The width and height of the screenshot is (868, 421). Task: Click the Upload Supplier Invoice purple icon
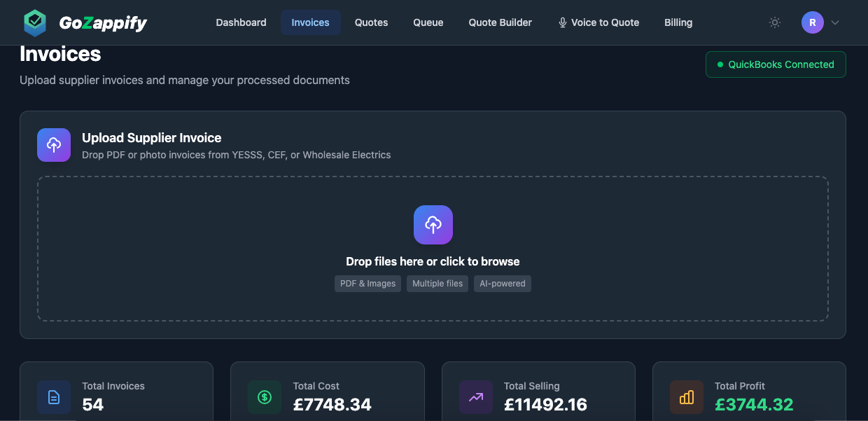pos(54,144)
